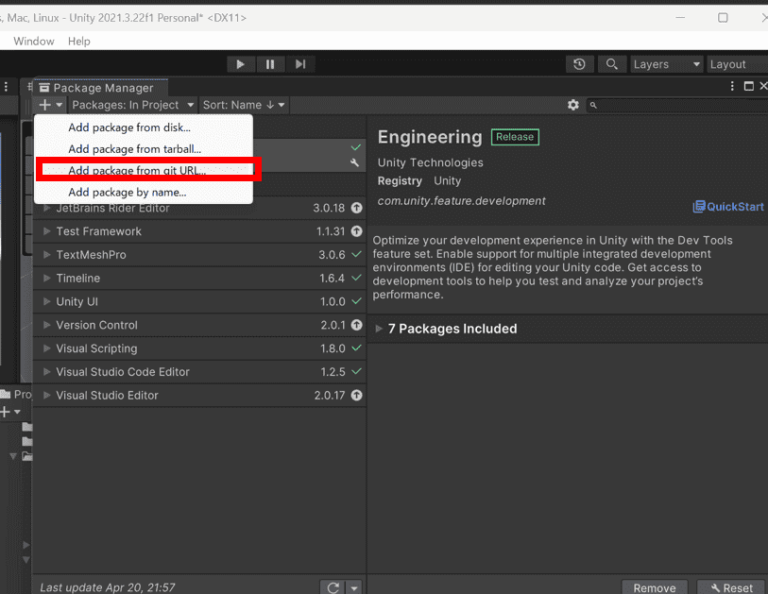Open the Window menu
The width and height of the screenshot is (768, 594).
[34, 41]
